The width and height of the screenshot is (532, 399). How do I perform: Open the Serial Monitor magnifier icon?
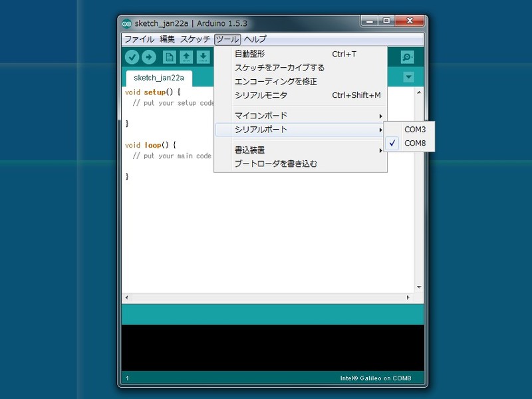407,57
